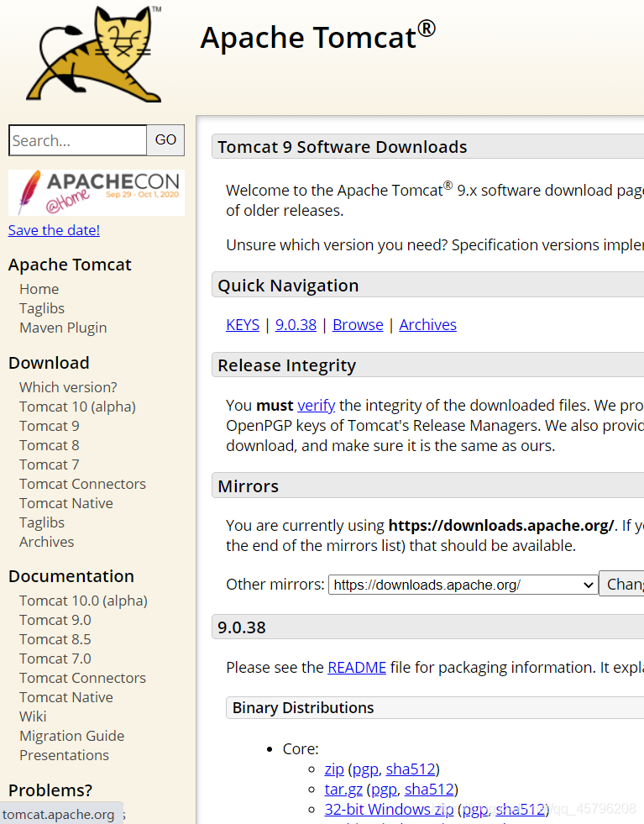Open Tomcat 8.5 documentation
The height and width of the screenshot is (824, 644).
click(x=55, y=639)
